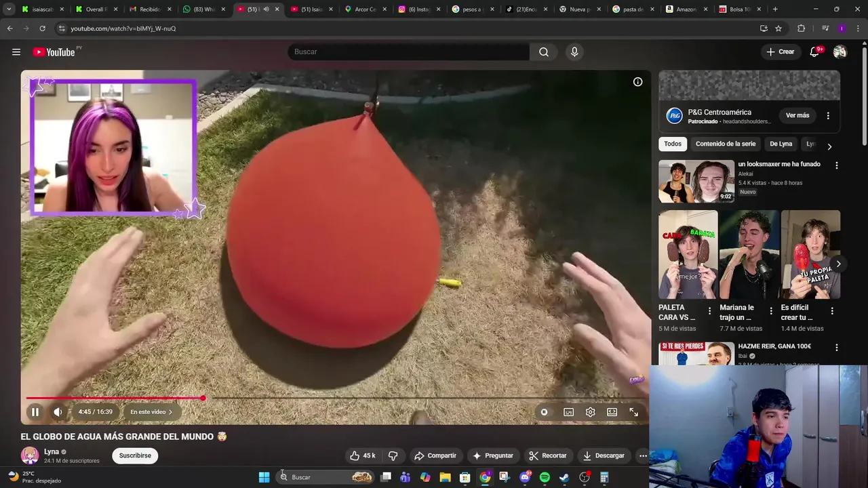Viewport: 868px width, 488px height.
Task: Open Spotify from the taskbar
Action: [x=545, y=477]
